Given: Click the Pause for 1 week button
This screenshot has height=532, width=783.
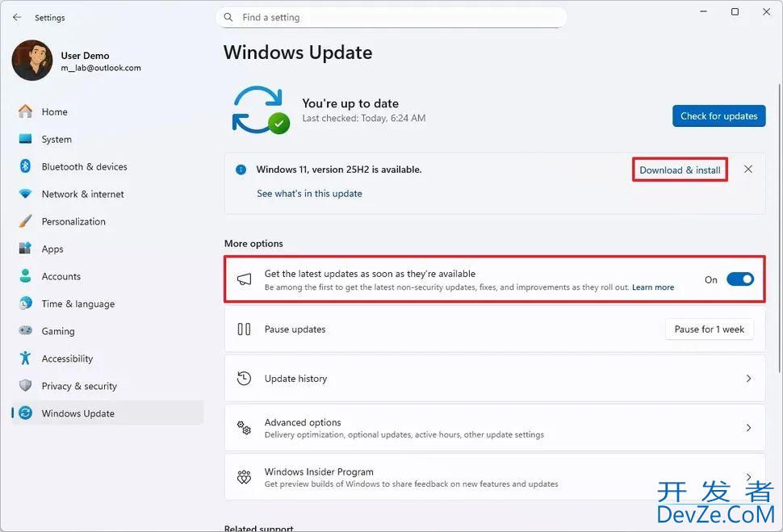Looking at the screenshot, I should [709, 329].
